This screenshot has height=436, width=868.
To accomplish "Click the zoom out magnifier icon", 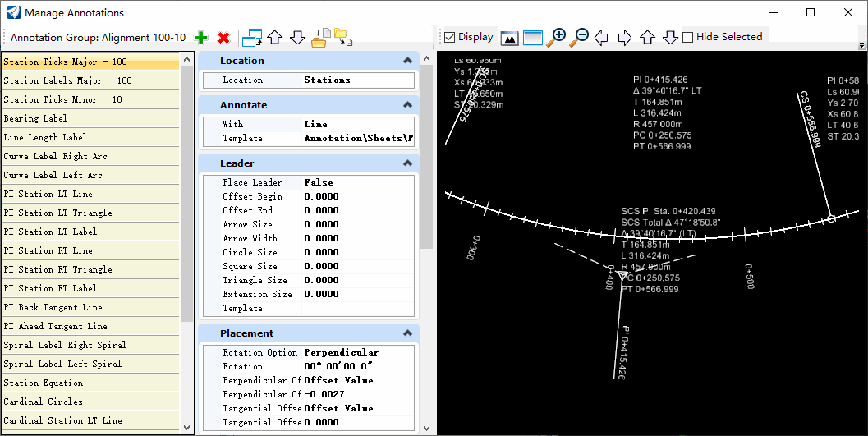I will (579, 38).
